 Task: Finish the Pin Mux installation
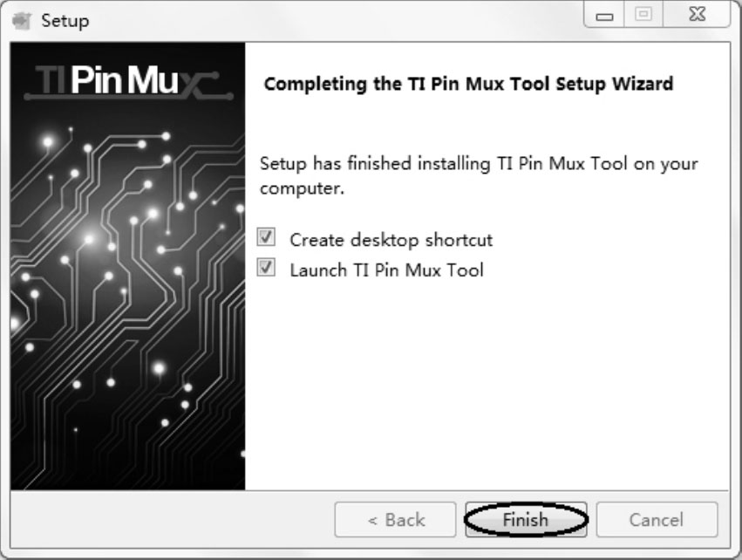pos(526,520)
